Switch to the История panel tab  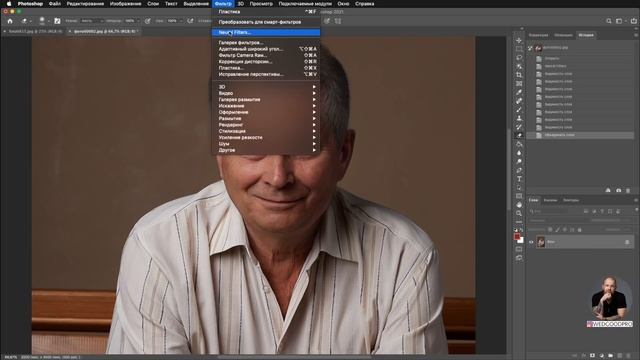(586, 35)
